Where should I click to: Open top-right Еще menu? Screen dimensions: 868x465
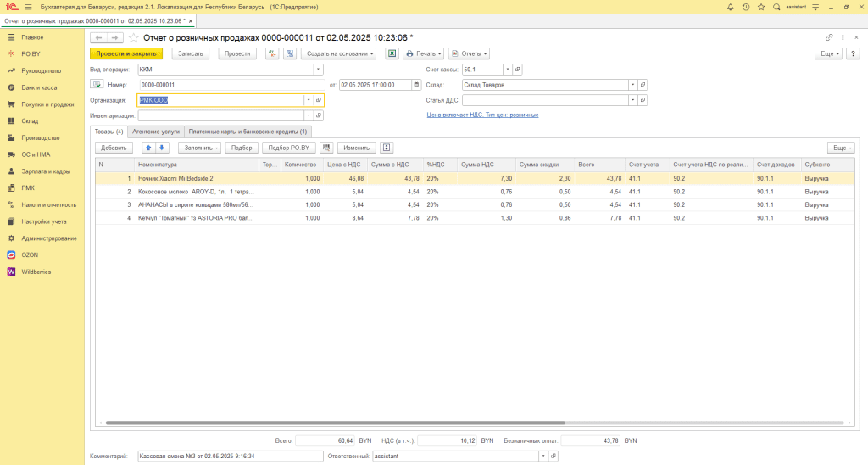pyautogui.click(x=829, y=53)
